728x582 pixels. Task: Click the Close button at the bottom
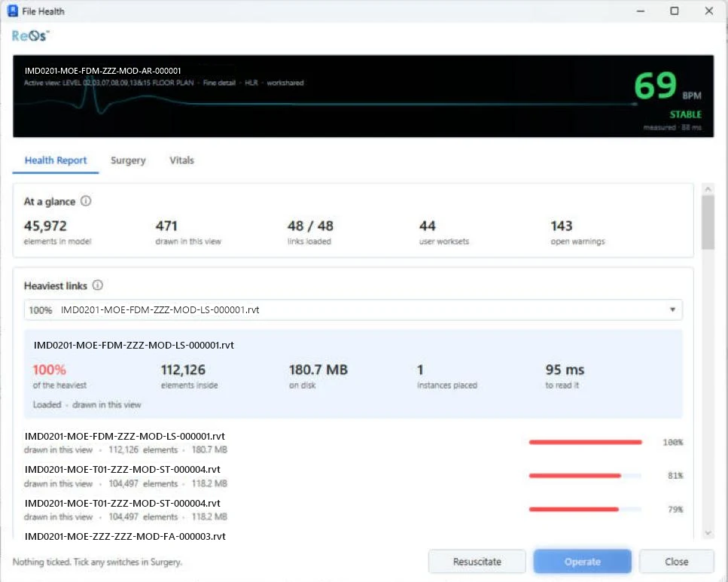click(677, 562)
